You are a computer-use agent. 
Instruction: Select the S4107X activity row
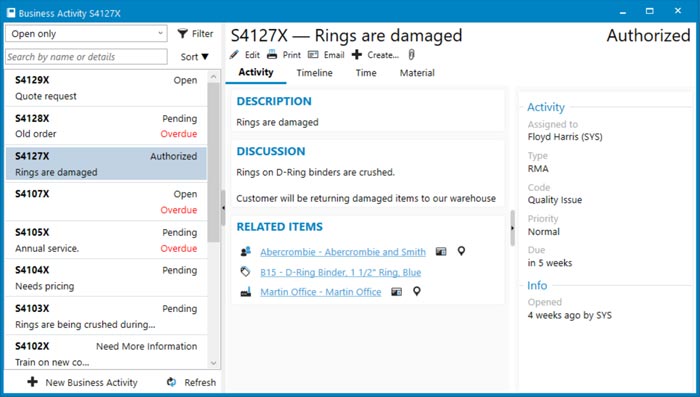(x=106, y=202)
